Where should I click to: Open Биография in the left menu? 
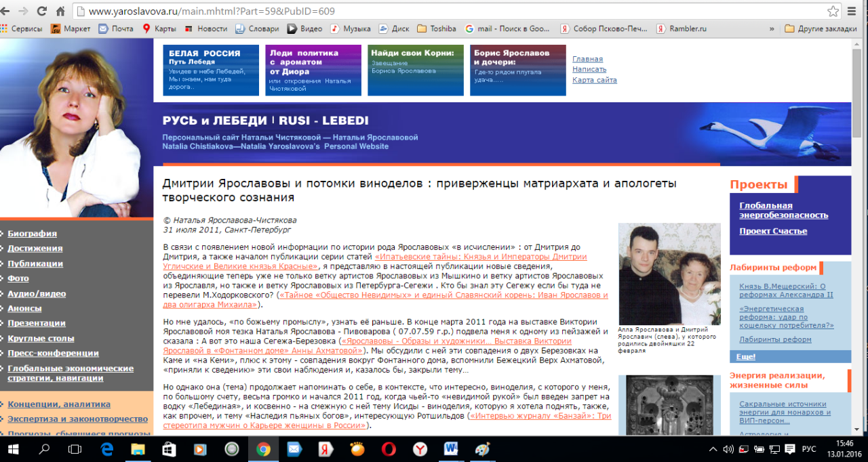(33, 234)
